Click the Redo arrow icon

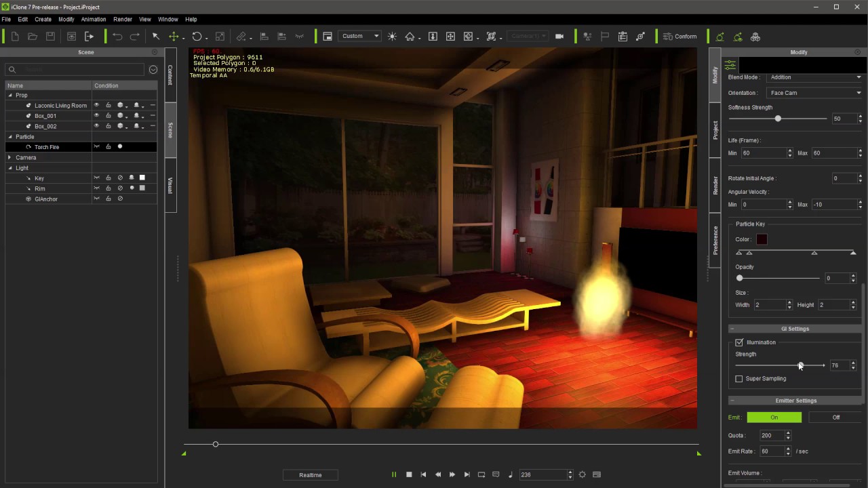pyautogui.click(x=135, y=37)
